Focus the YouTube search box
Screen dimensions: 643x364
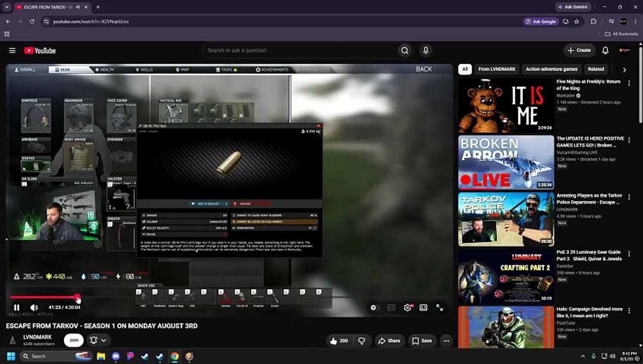point(299,51)
